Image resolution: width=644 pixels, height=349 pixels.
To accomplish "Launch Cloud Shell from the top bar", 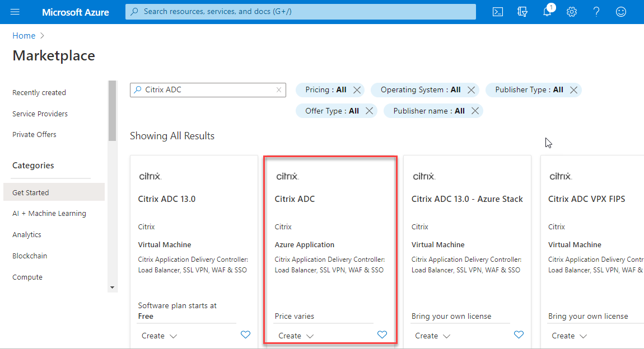I will [x=497, y=12].
